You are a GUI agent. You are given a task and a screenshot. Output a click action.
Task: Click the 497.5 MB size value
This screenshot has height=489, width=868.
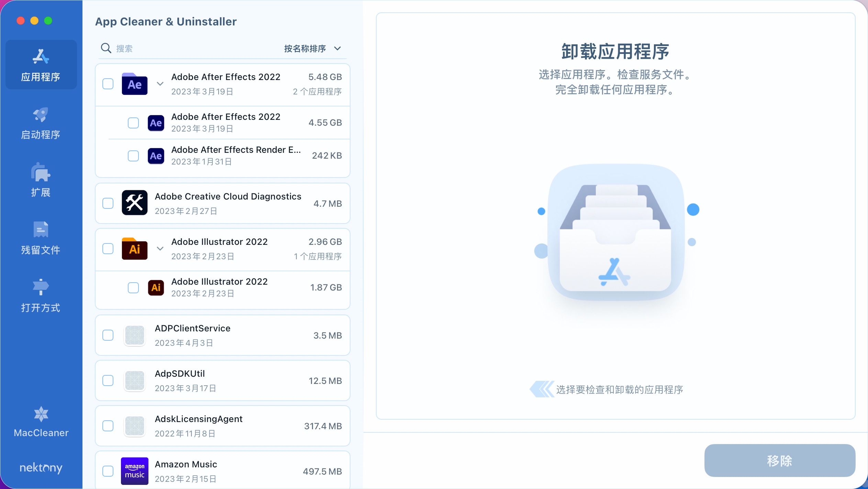322,471
